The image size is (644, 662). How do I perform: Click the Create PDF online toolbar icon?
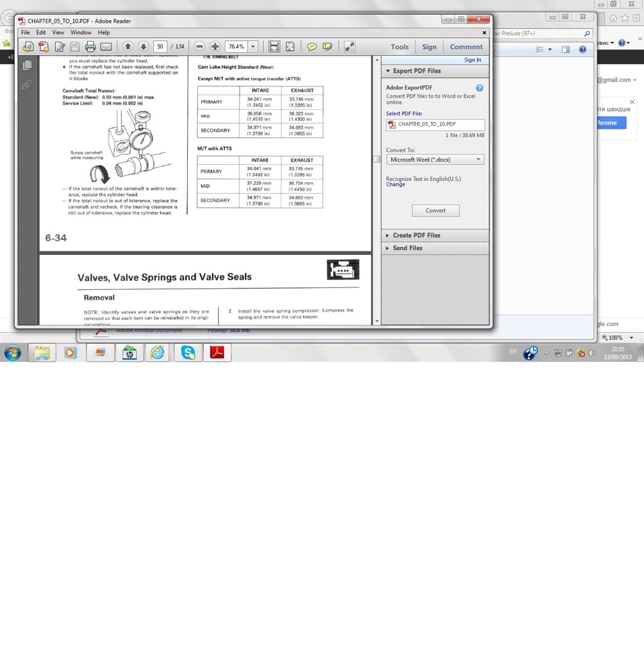coord(44,46)
